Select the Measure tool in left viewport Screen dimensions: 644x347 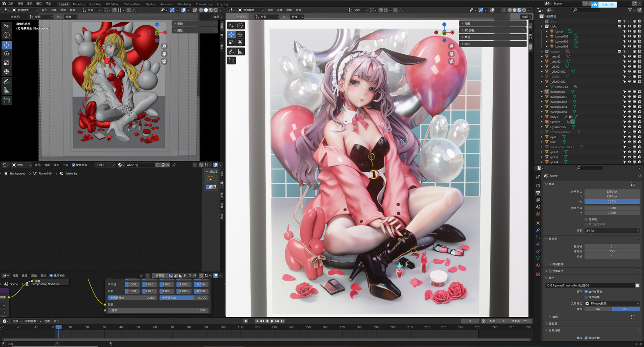(6, 90)
